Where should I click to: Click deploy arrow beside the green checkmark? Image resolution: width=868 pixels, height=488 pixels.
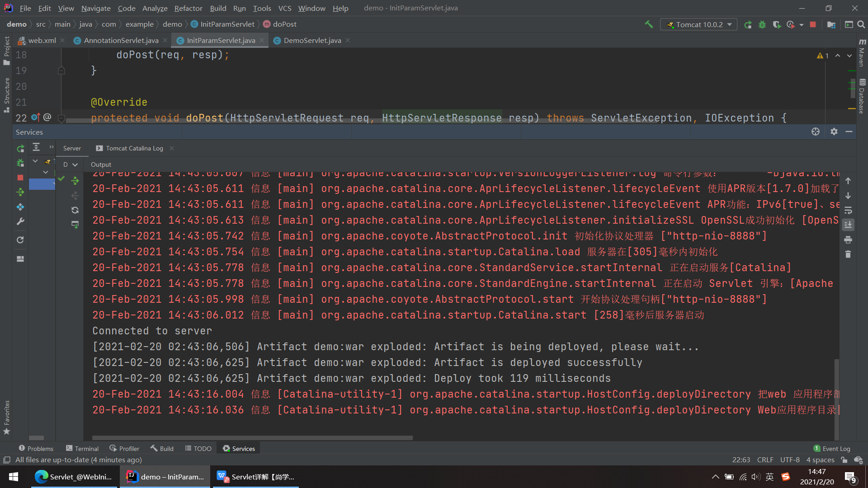75,181
